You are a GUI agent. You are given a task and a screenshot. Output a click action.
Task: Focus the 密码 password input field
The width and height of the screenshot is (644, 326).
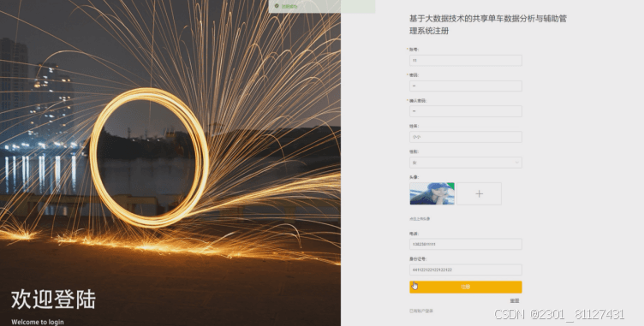pos(465,86)
